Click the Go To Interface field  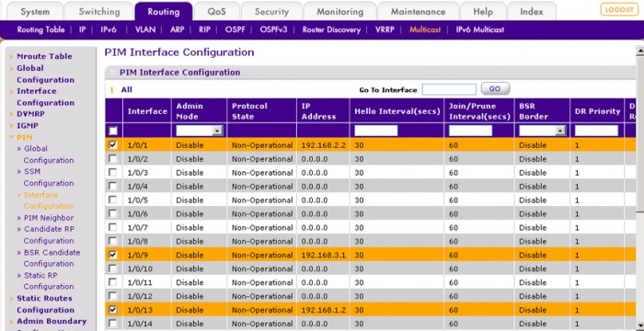[449, 89]
